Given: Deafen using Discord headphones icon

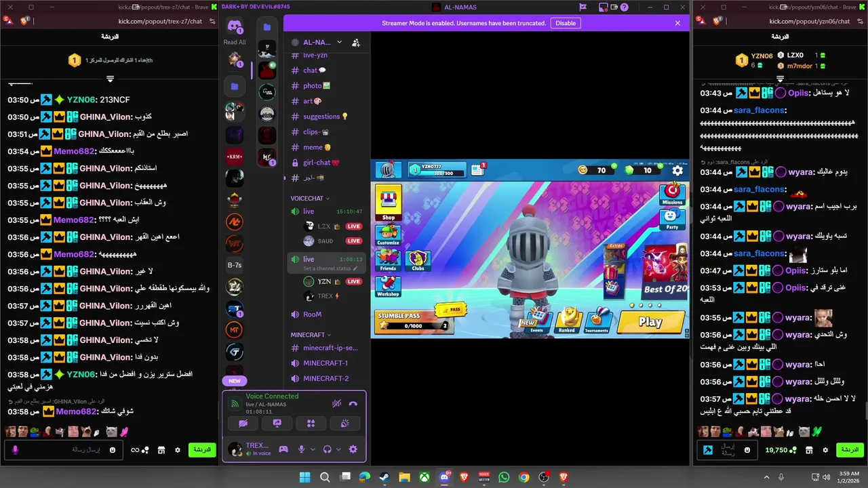Looking at the screenshot, I should pyautogui.click(x=327, y=449).
